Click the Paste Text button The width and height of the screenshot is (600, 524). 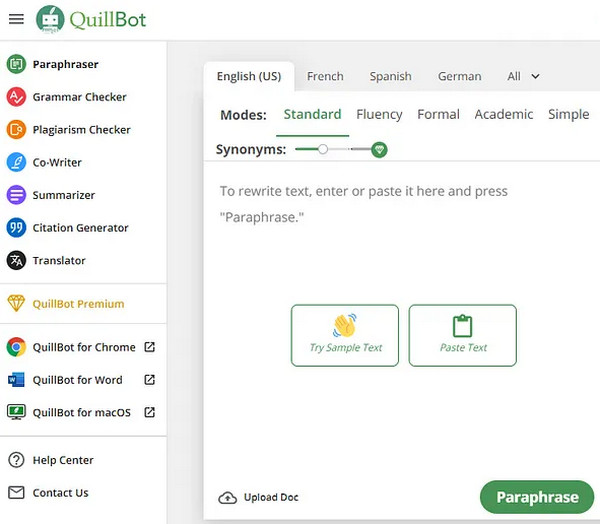pyautogui.click(x=463, y=335)
